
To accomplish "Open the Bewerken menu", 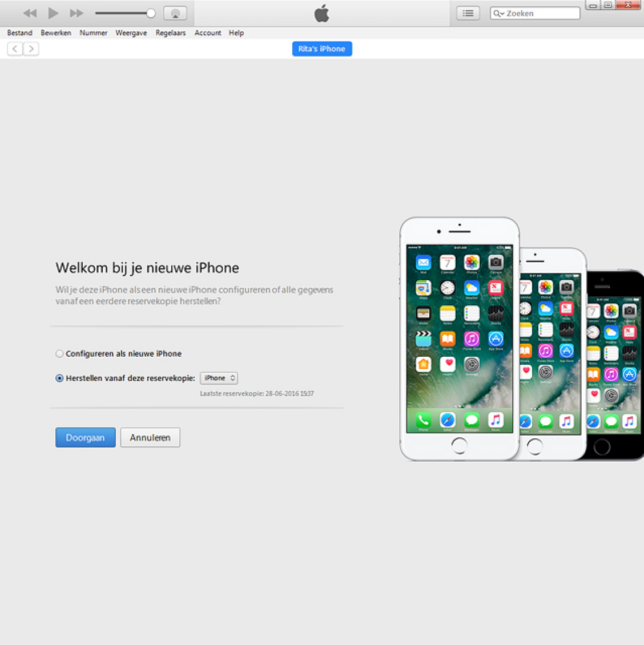I will coord(56,33).
